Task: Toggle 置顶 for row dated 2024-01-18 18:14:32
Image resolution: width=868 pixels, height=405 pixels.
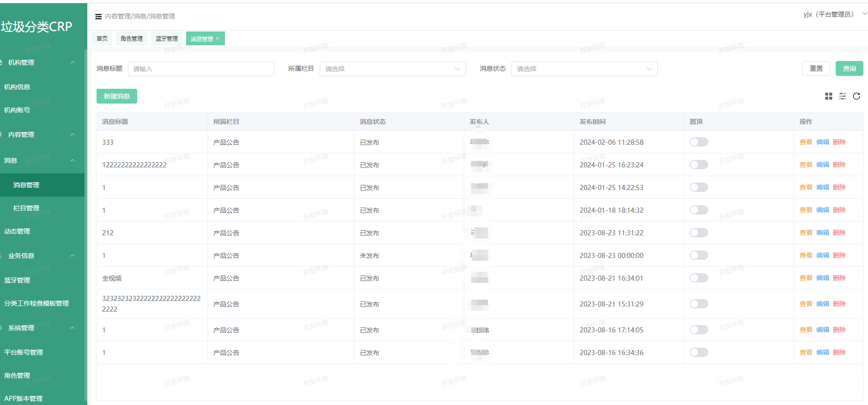Action: pyautogui.click(x=698, y=210)
